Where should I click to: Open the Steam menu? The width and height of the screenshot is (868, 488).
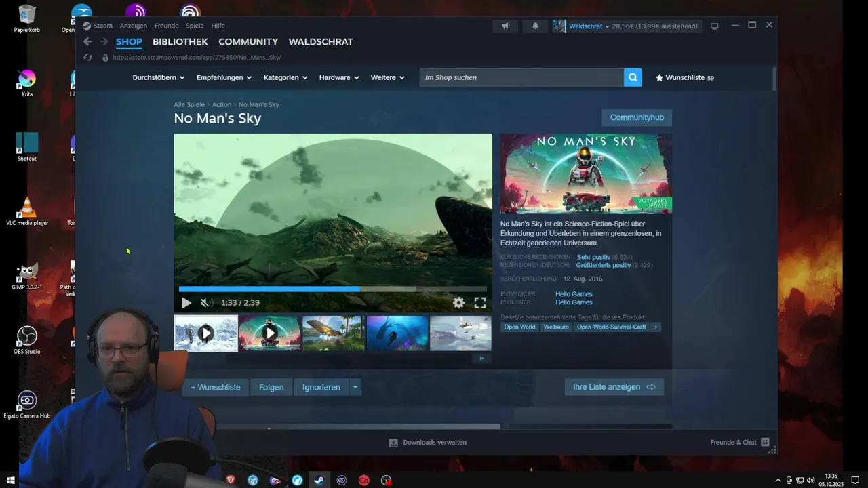pyautogui.click(x=103, y=26)
